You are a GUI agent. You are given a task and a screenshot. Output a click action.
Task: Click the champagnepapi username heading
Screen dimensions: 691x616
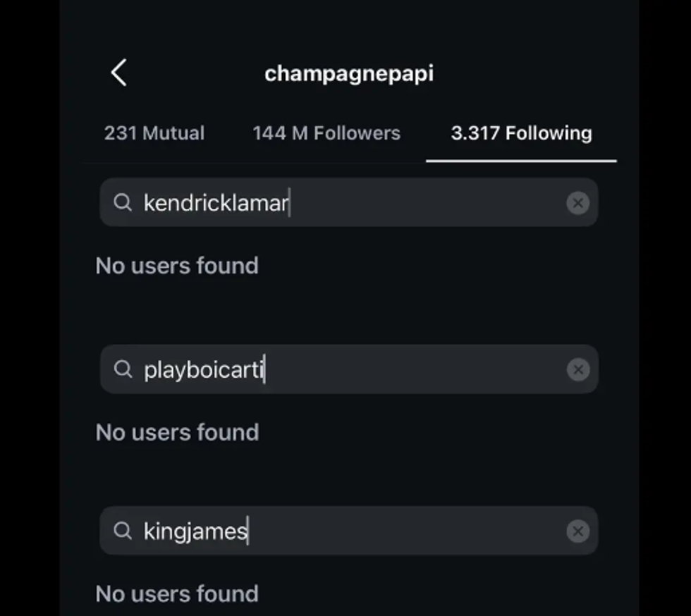[350, 73]
